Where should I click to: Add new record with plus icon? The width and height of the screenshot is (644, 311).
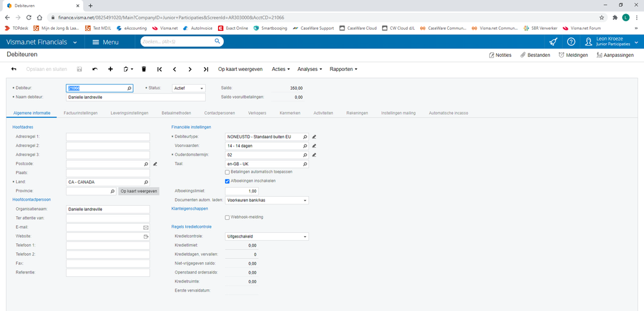click(110, 69)
